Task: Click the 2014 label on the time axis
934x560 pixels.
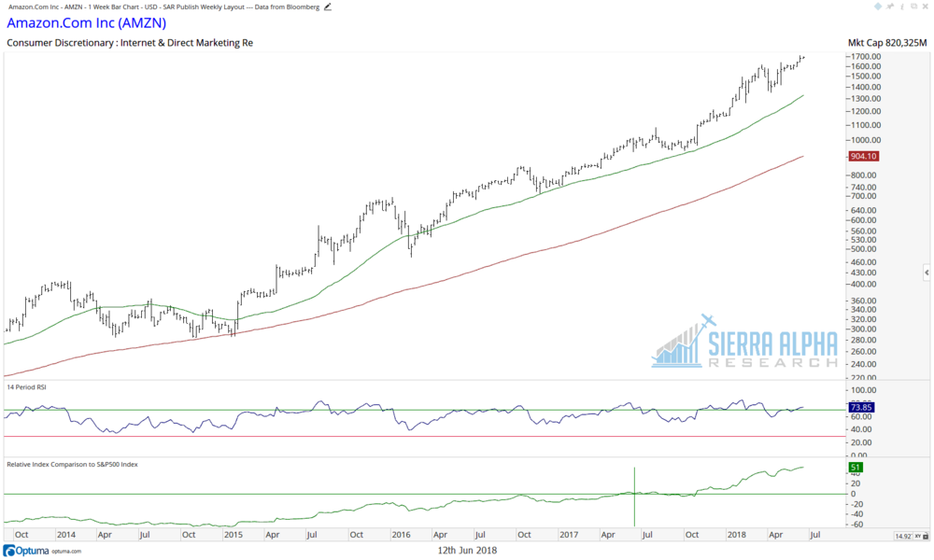Action: tap(65, 535)
